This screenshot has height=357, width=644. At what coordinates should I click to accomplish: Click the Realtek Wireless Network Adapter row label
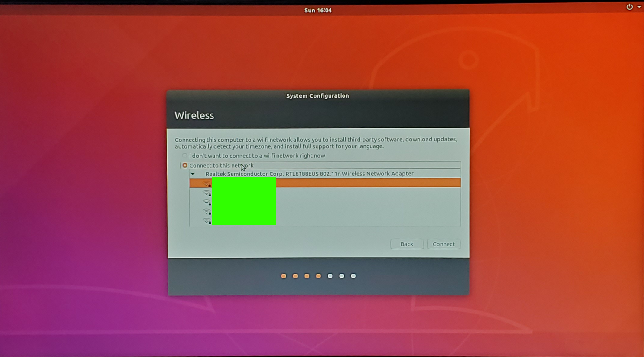309,174
